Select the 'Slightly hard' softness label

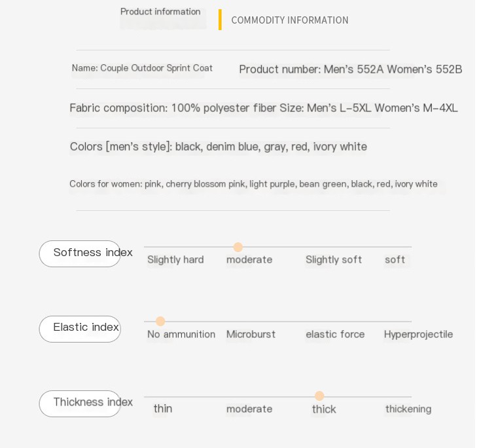coord(175,260)
